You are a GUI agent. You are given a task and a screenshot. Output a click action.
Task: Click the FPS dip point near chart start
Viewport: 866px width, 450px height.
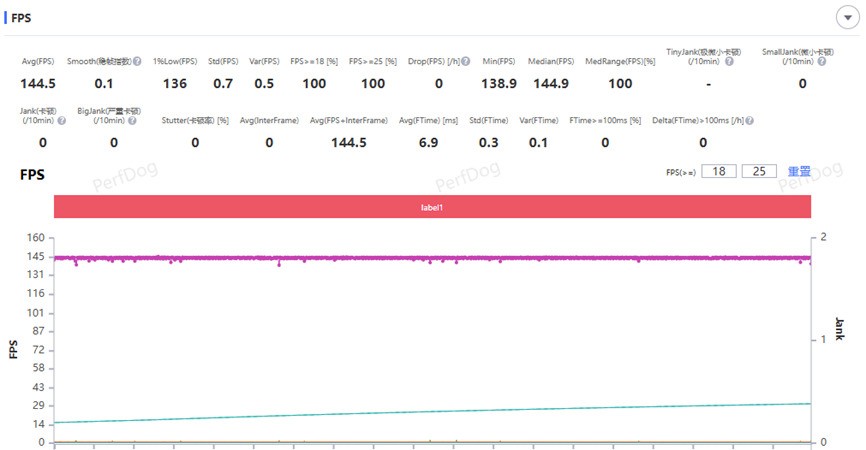point(76,264)
